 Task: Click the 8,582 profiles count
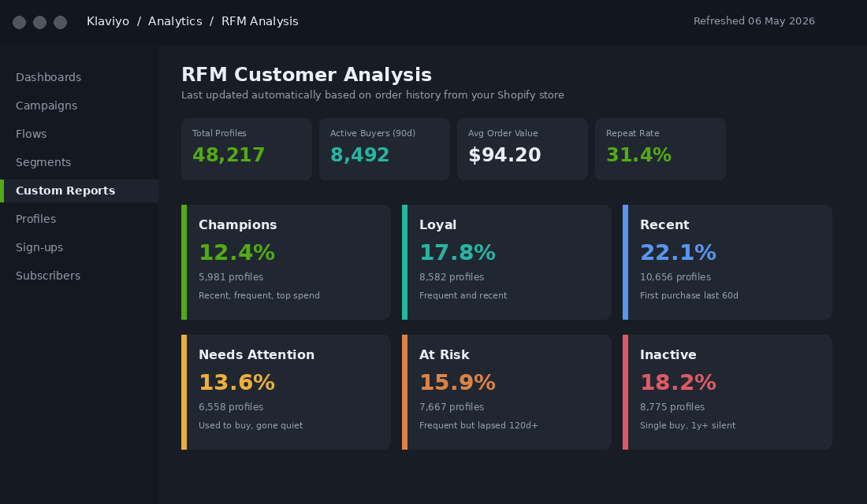[x=452, y=277]
